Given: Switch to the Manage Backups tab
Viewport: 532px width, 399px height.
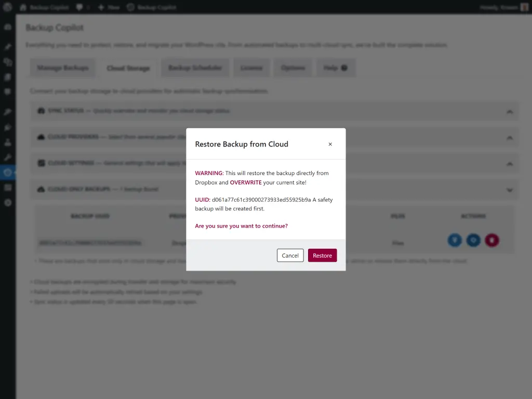Looking at the screenshot, I should 62,67.
